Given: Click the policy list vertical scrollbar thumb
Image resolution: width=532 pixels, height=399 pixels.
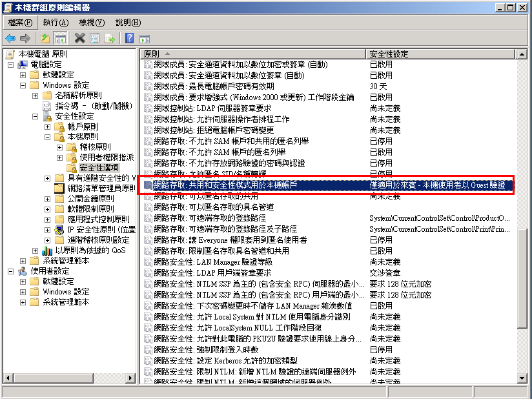Looking at the screenshot, I should click(522, 278).
